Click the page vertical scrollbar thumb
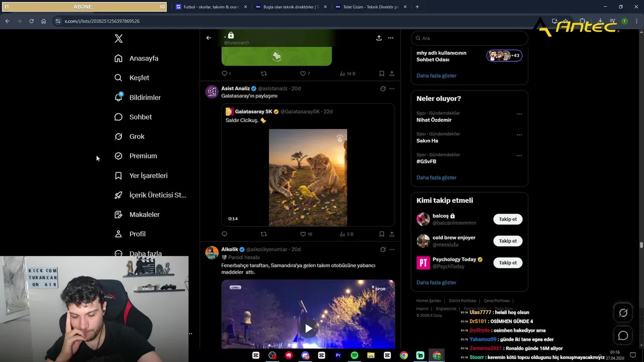Image resolution: width=644 pixels, height=362 pixels. pos(641,245)
